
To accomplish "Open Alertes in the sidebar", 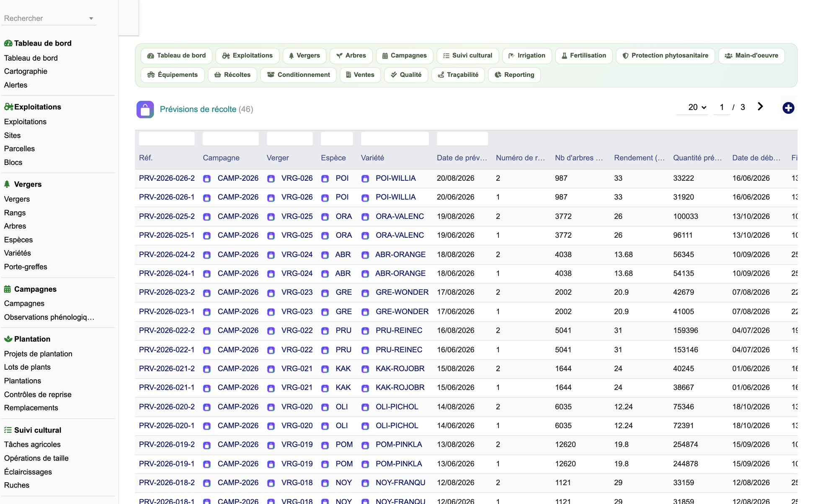I will point(15,85).
